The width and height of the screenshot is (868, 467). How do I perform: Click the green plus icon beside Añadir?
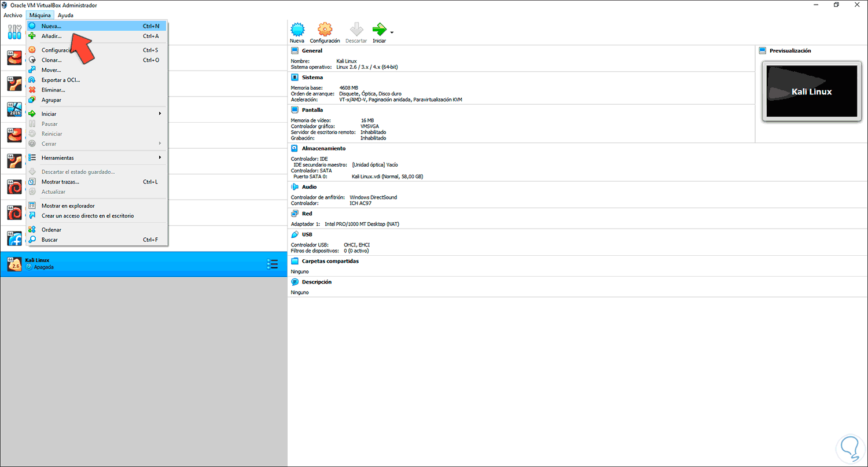point(32,36)
